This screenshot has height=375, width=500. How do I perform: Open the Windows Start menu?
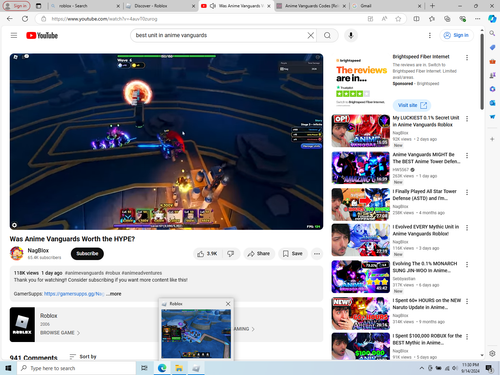pyautogui.click(x=8, y=368)
